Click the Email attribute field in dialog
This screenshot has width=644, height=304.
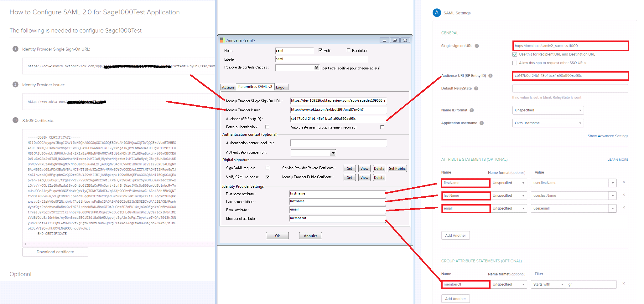tap(337, 210)
